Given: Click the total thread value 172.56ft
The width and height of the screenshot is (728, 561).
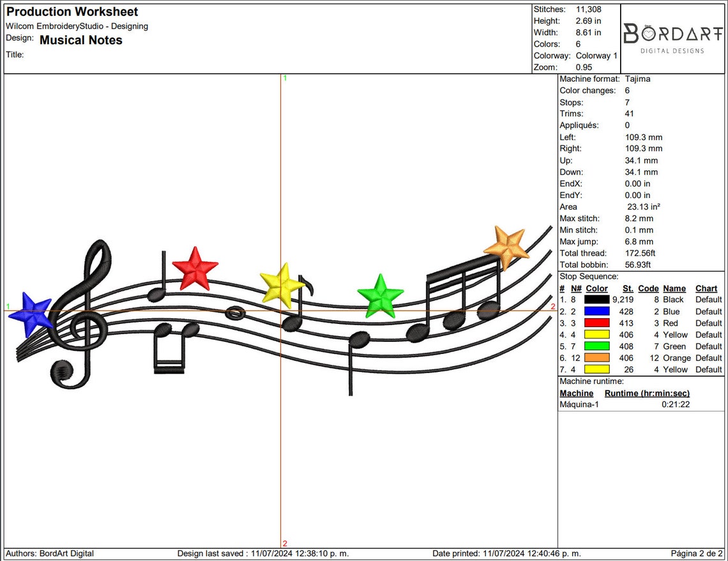Looking at the screenshot, I should [640, 253].
